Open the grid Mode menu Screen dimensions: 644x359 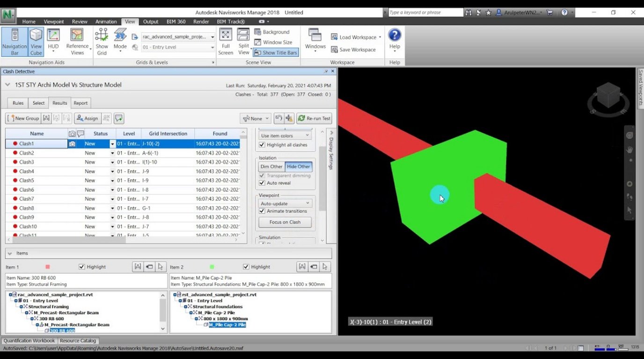click(x=120, y=42)
